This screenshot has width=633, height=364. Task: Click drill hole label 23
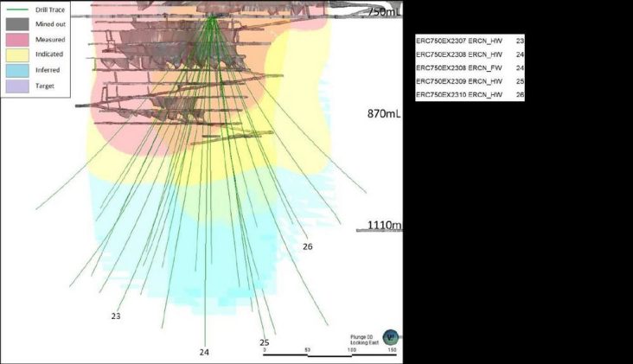point(116,316)
